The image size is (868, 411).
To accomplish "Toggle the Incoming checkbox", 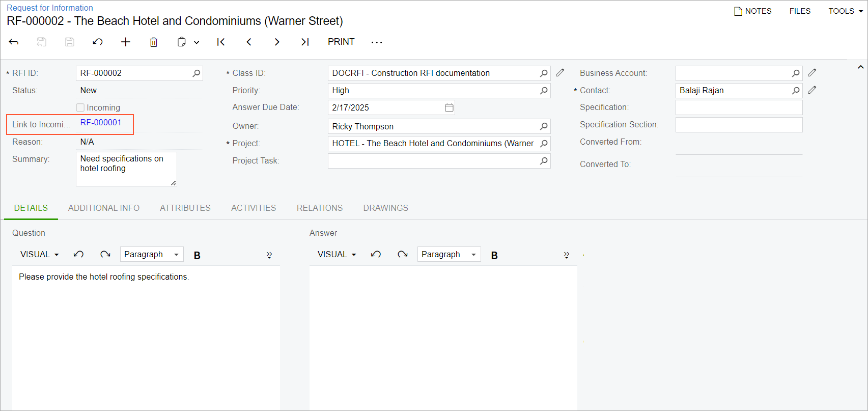I will (x=80, y=107).
